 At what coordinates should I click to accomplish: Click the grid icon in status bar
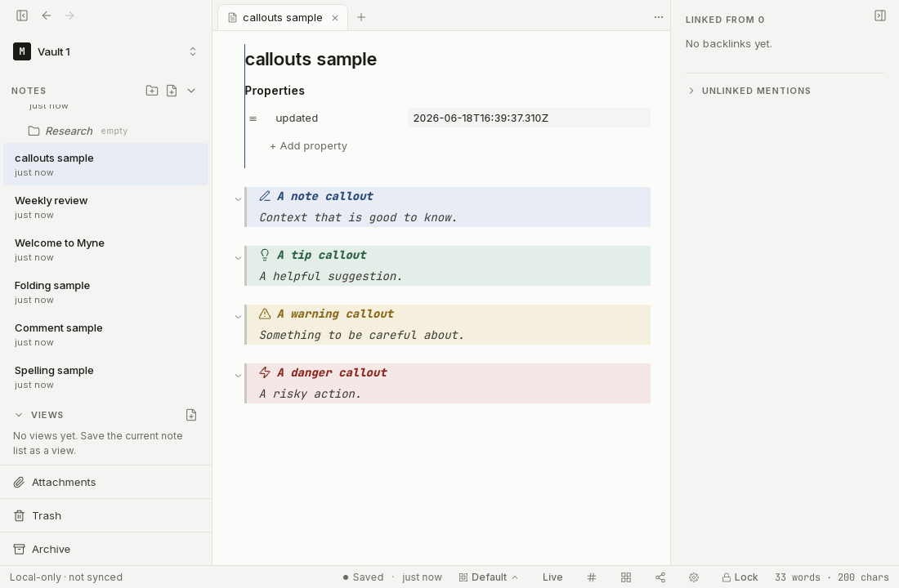(x=626, y=577)
